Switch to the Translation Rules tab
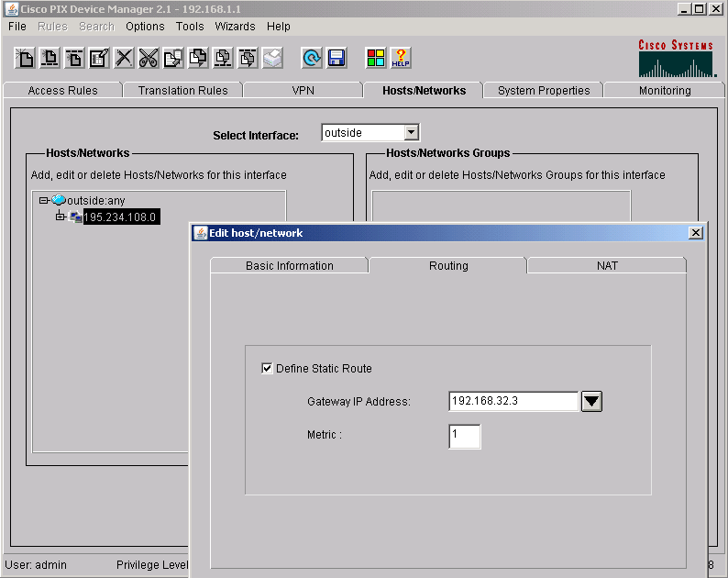Viewport: 728px width, 578px height. coord(183,90)
